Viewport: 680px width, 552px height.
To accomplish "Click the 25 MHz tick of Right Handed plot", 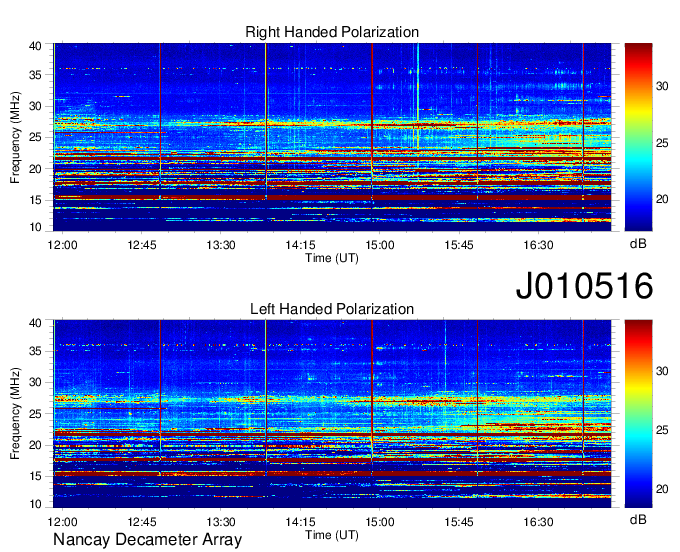I will tap(35, 137).
